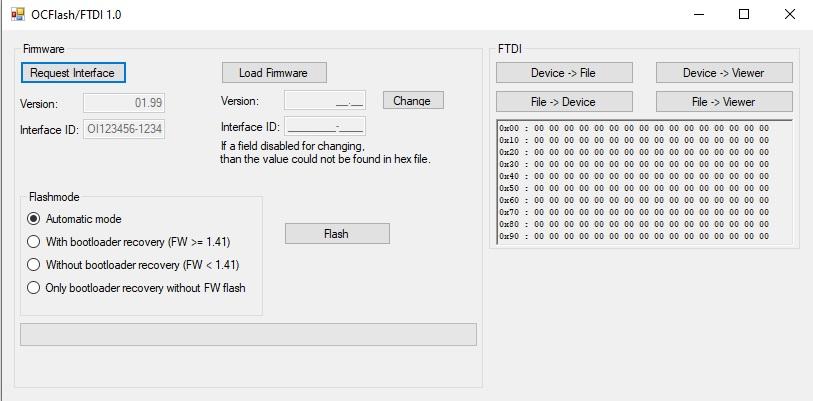The width and height of the screenshot is (813, 401).
Task: Click Device -> Viewer button
Action: point(724,73)
